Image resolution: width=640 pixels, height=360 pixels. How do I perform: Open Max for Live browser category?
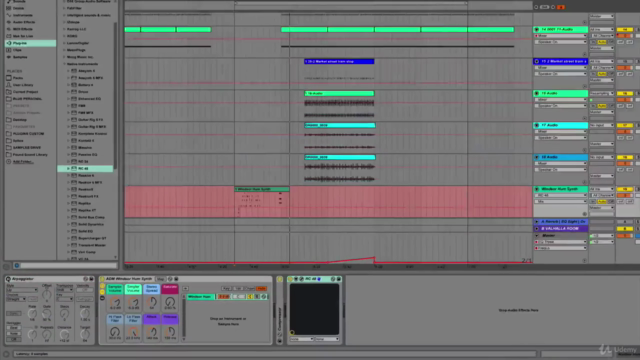[x=23, y=36]
